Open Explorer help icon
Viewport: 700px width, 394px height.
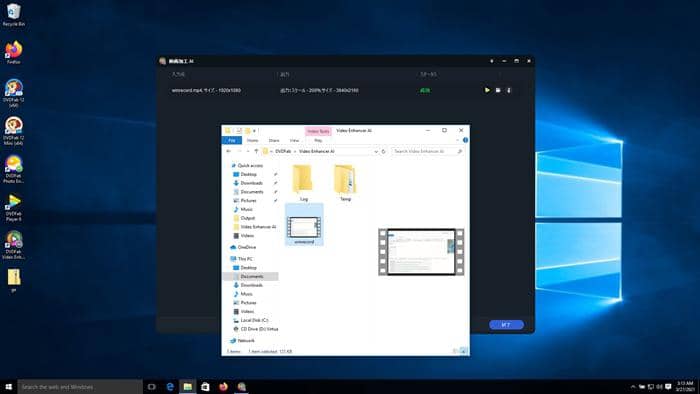(465, 140)
